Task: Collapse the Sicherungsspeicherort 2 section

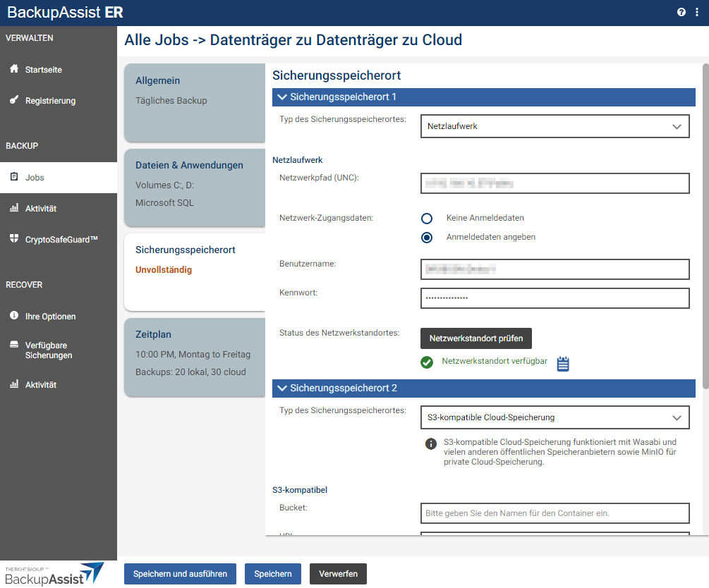Action: pos(282,388)
